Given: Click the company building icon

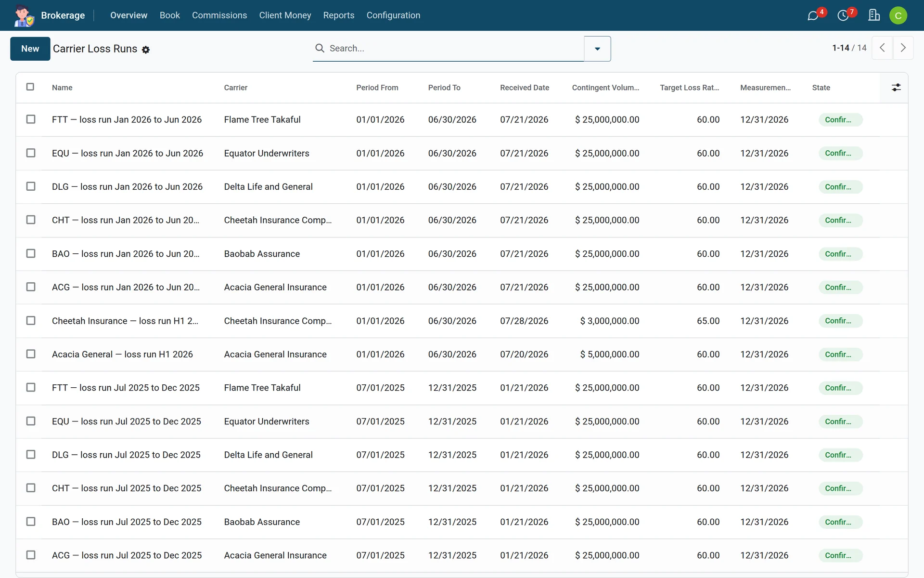Looking at the screenshot, I should click(x=874, y=15).
